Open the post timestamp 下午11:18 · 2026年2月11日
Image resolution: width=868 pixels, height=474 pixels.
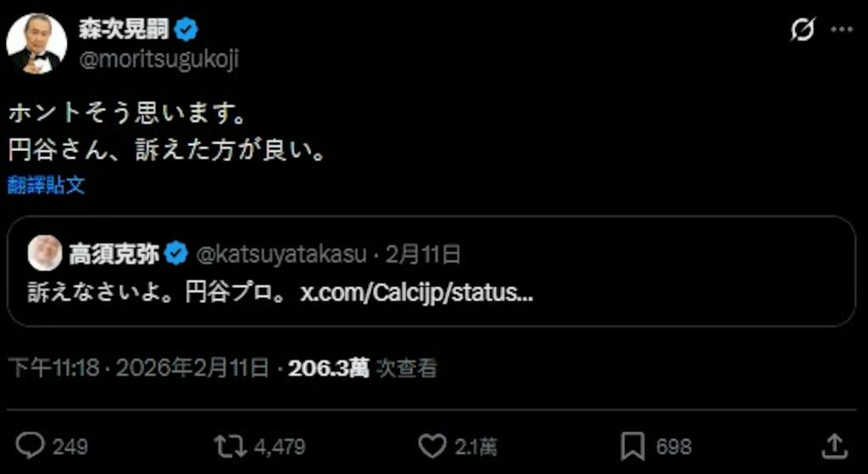[140, 368]
